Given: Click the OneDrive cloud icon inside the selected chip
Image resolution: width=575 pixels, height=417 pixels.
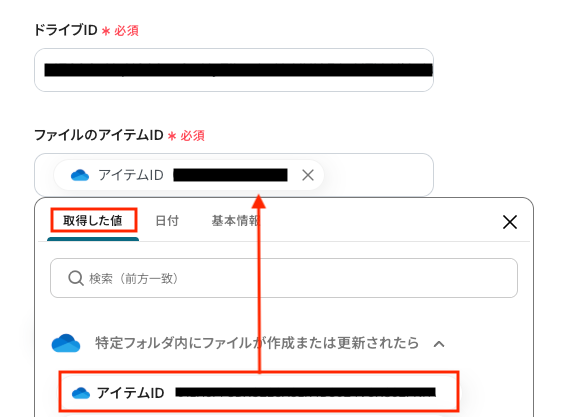Looking at the screenshot, I should [x=80, y=175].
